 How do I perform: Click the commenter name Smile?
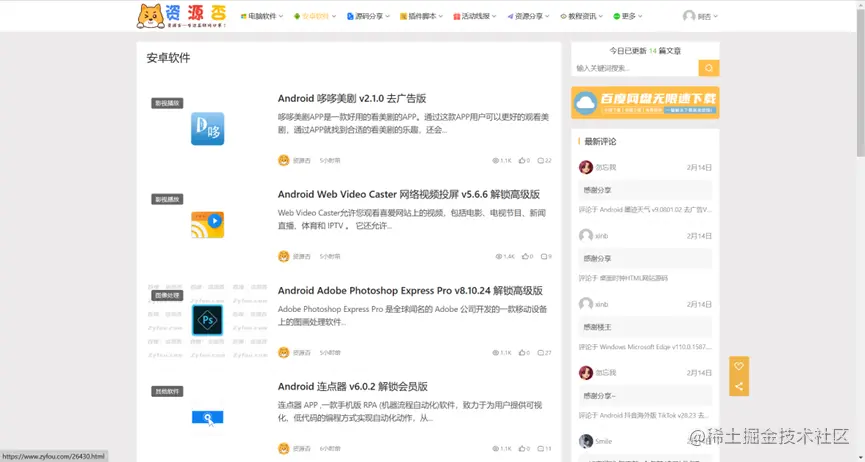pyautogui.click(x=604, y=442)
